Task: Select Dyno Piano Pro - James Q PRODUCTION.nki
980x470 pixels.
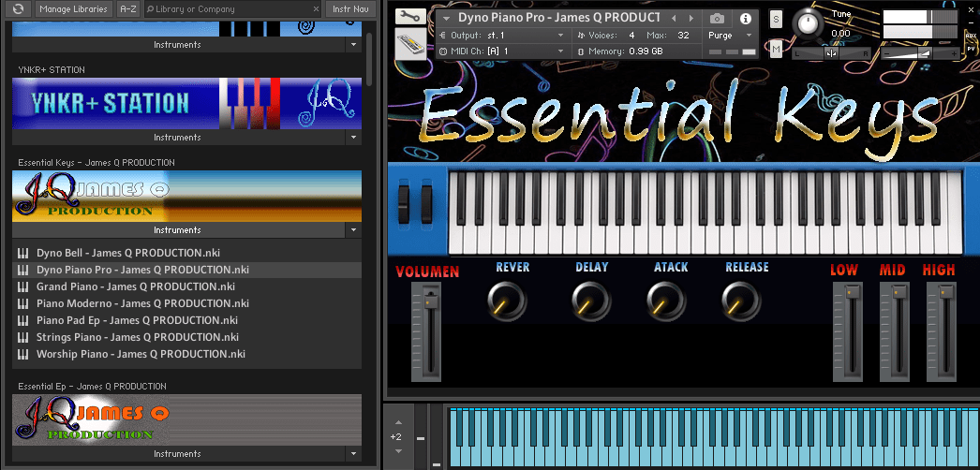Action: tap(186, 270)
